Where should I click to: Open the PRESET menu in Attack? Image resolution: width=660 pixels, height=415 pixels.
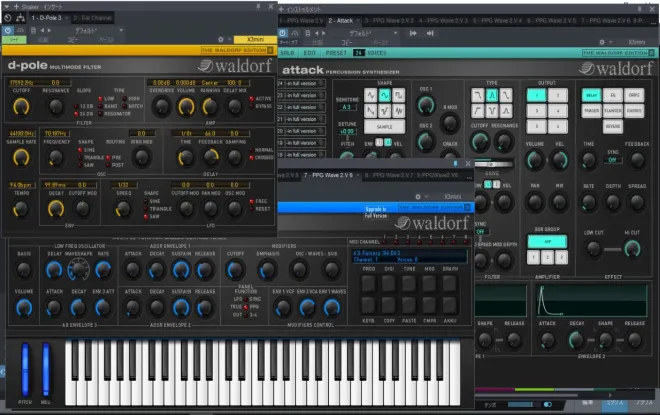[x=336, y=53]
